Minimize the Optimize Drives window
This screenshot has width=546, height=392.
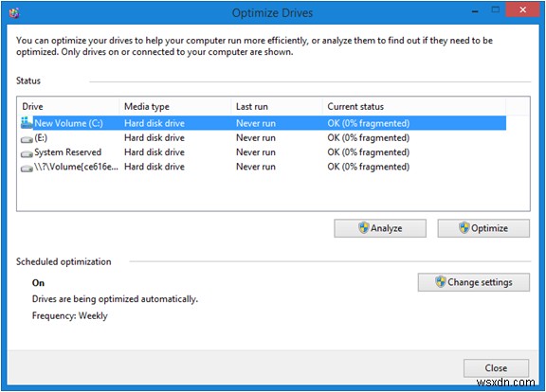475,11
